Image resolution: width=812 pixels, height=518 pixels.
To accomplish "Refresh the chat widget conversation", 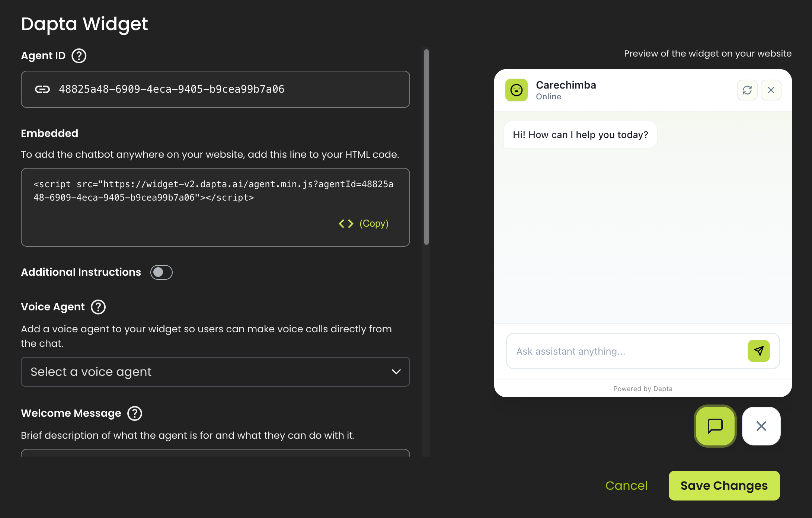I will pyautogui.click(x=747, y=90).
